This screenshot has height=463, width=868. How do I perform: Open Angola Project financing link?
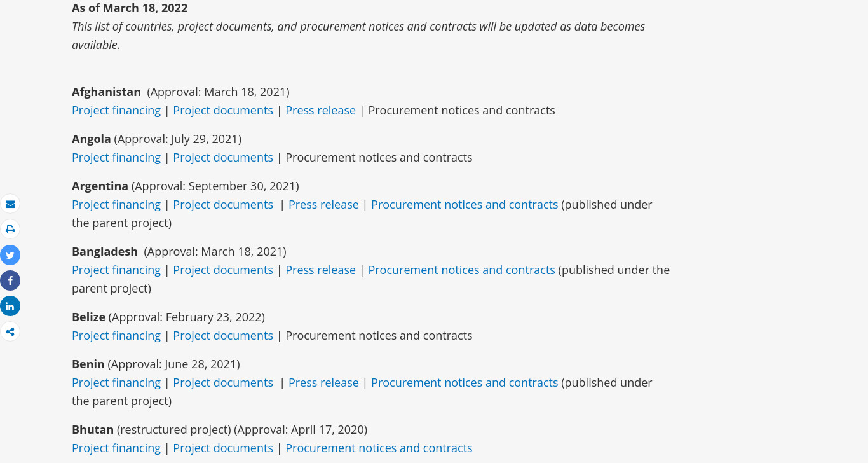(x=116, y=157)
